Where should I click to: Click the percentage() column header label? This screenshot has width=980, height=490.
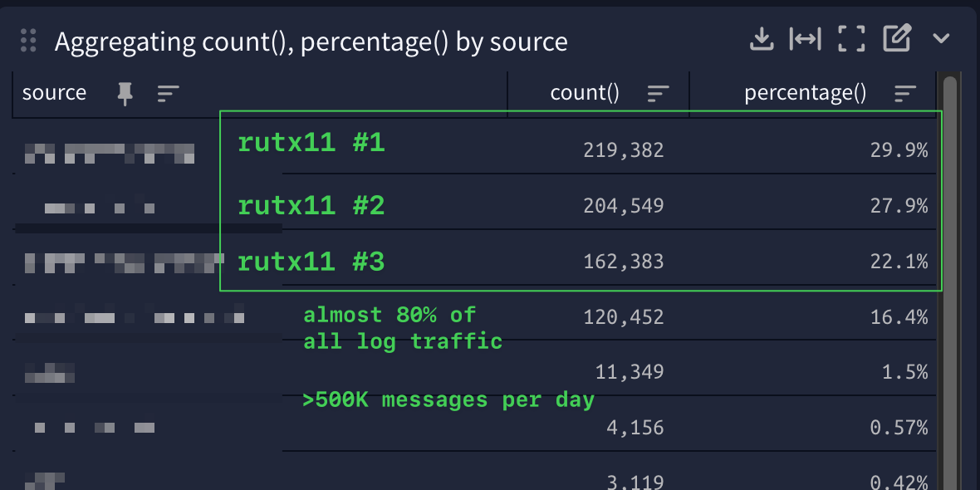tap(805, 93)
